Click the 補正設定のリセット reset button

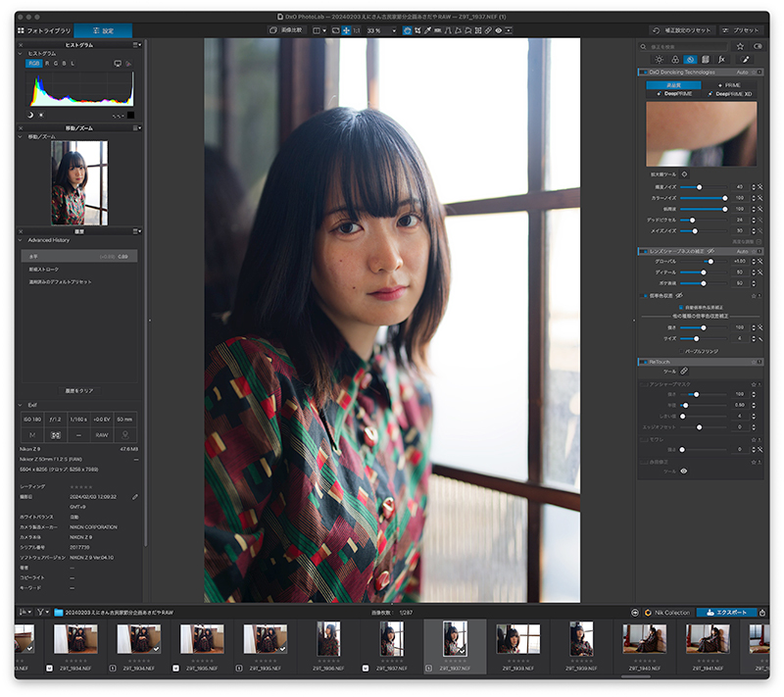(682, 30)
